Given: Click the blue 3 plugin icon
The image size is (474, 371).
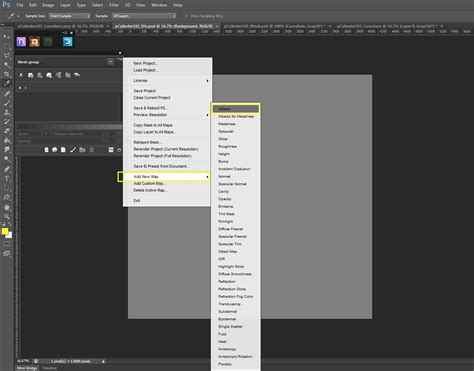Looking at the screenshot, I should point(67,42).
